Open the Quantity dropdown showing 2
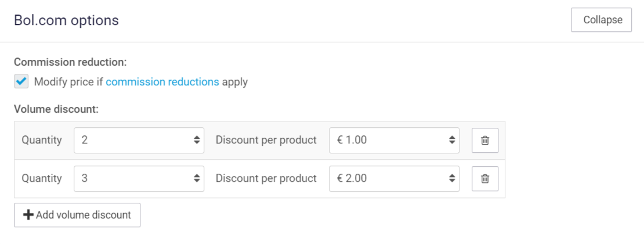 (133, 141)
